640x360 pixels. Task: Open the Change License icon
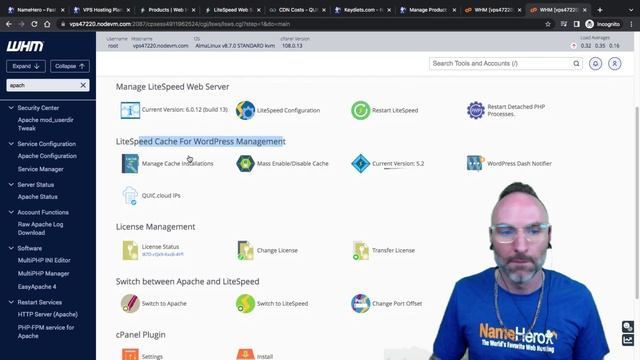245,250
